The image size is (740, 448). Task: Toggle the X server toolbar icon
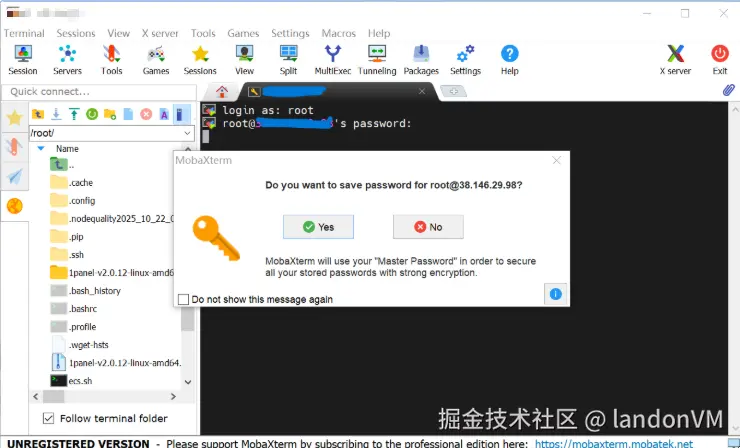(x=675, y=60)
